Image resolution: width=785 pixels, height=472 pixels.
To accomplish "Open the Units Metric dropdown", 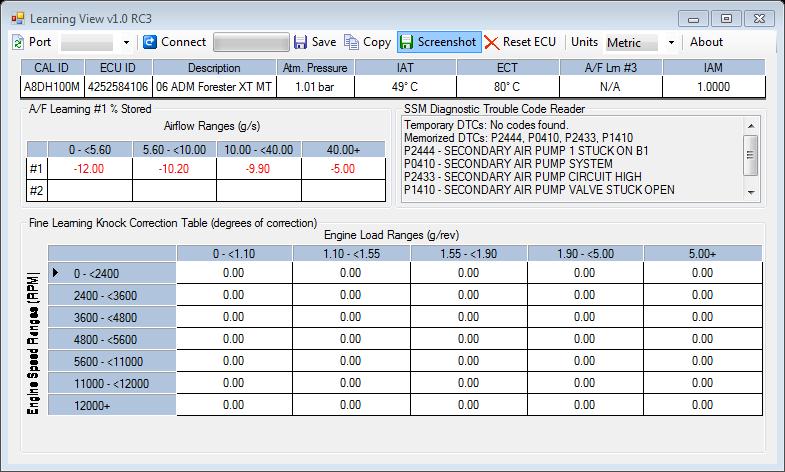I will (671, 42).
